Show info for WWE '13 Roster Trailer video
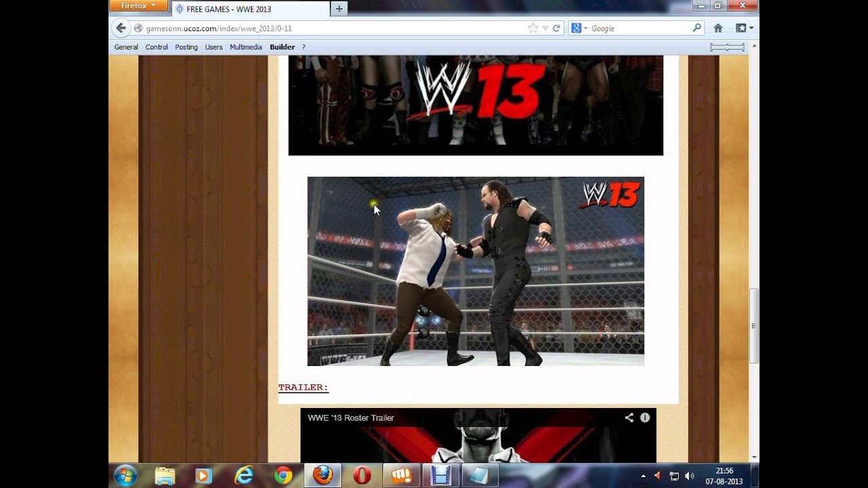The image size is (868, 488). pyautogui.click(x=645, y=418)
